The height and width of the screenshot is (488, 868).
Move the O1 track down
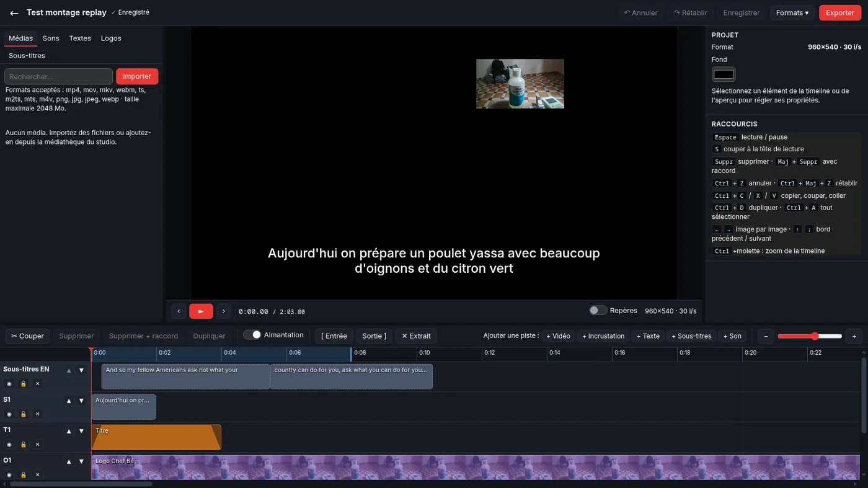point(81,461)
